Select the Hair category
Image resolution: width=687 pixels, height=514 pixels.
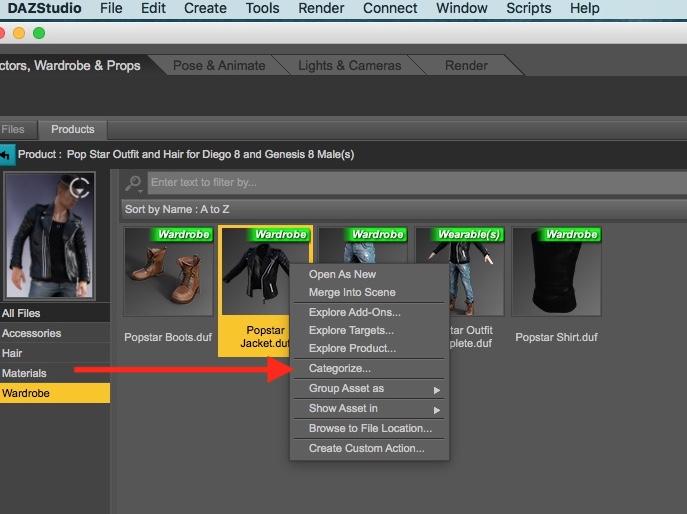coord(55,353)
